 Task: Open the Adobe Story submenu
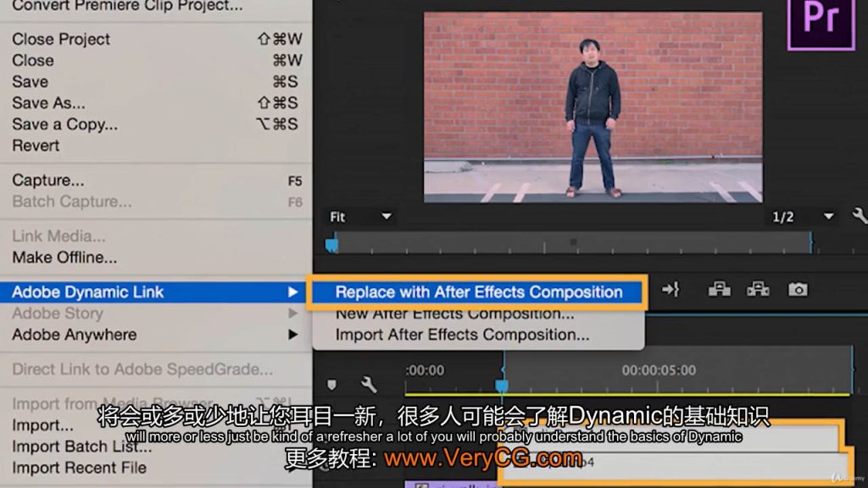click(x=156, y=313)
